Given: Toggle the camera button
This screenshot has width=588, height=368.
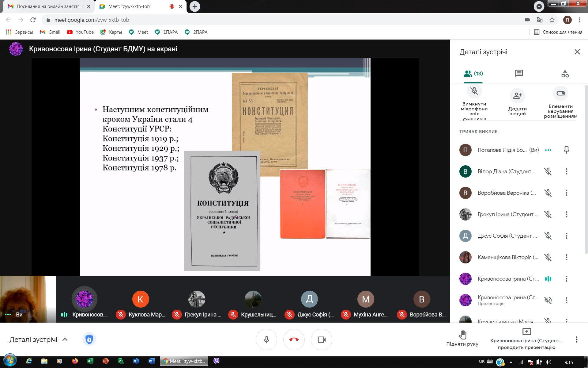Looking at the screenshot, I should [x=321, y=339].
